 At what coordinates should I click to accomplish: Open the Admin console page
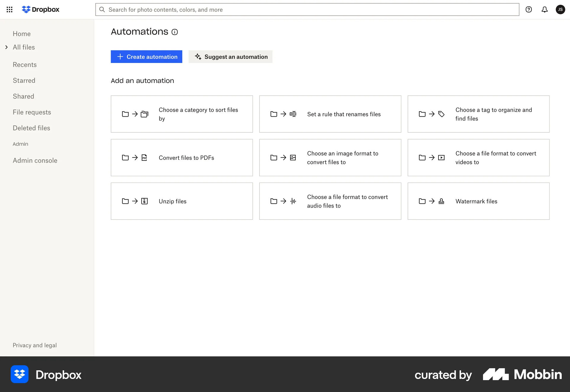(x=35, y=160)
